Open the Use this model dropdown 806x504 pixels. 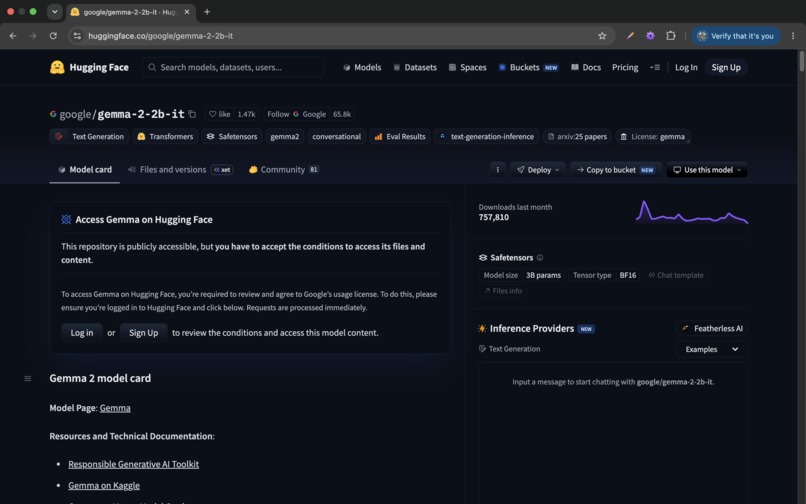[707, 170]
